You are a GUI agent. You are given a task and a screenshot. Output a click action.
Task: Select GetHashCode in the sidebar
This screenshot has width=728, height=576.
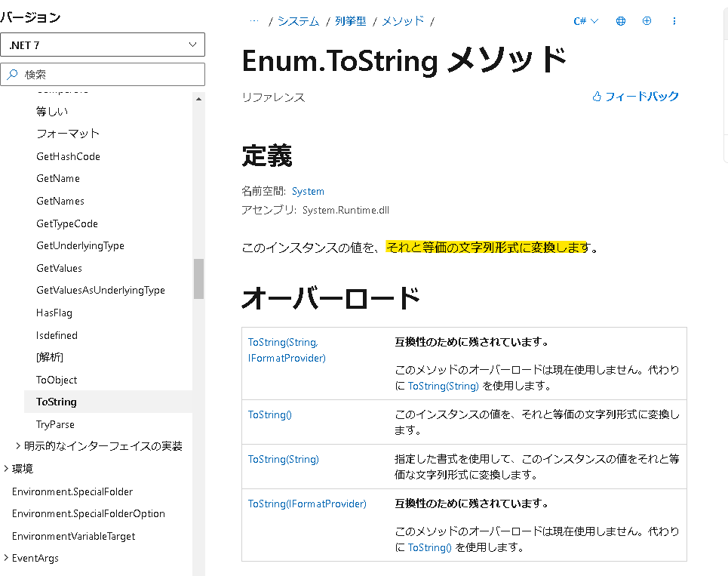coord(68,156)
